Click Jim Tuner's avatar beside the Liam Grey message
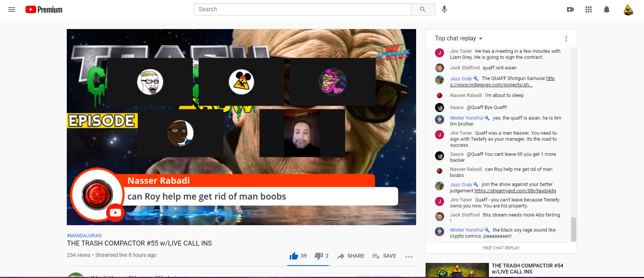This screenshot has height=278, width=644. [x=440, y=53]
